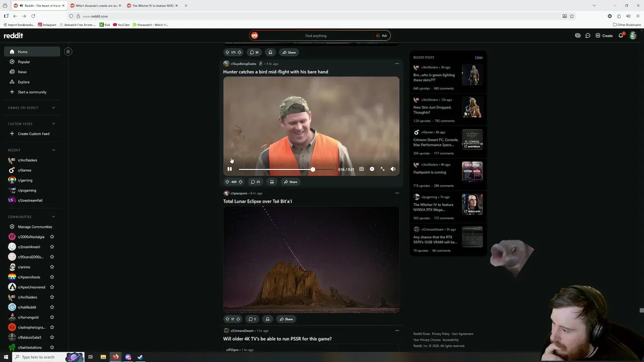
Task: Downvote the Total Lunar Eclipse post
Action: coord(238,319)
